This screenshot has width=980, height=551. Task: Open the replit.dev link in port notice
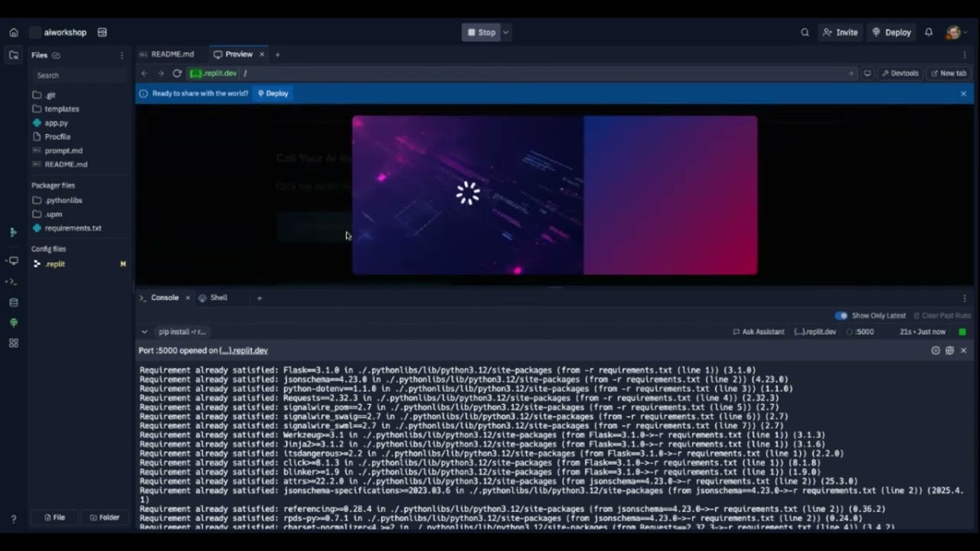[243, 350]
